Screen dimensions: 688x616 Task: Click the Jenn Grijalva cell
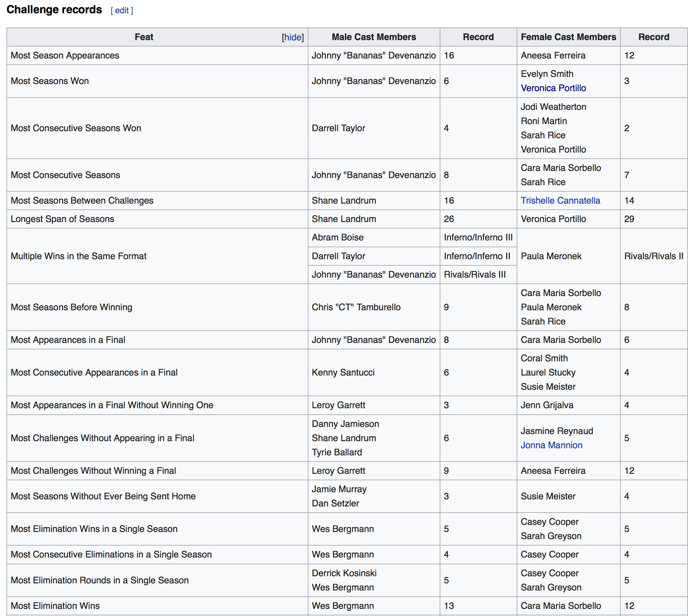click(x=568, y=405)
